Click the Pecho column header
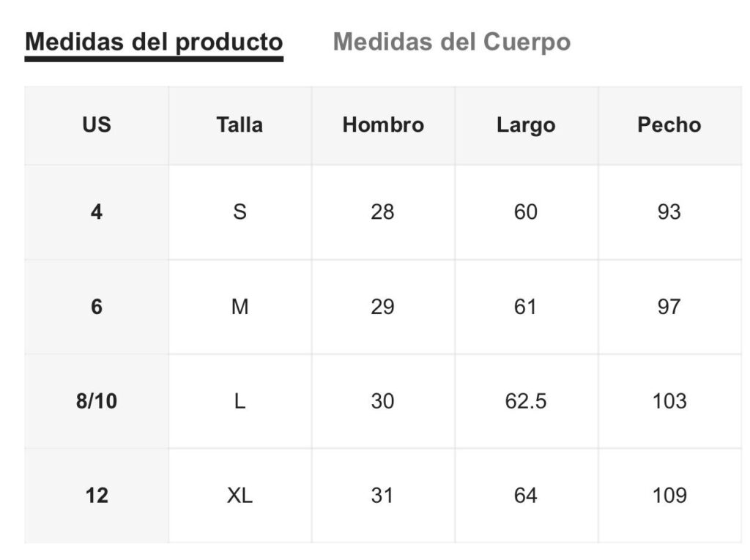The width and height of the screenshot is (750, 560). coord(669,125)
